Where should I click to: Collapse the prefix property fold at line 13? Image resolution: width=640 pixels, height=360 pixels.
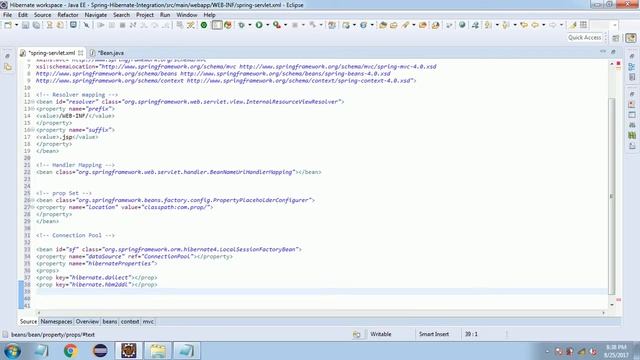33,109
